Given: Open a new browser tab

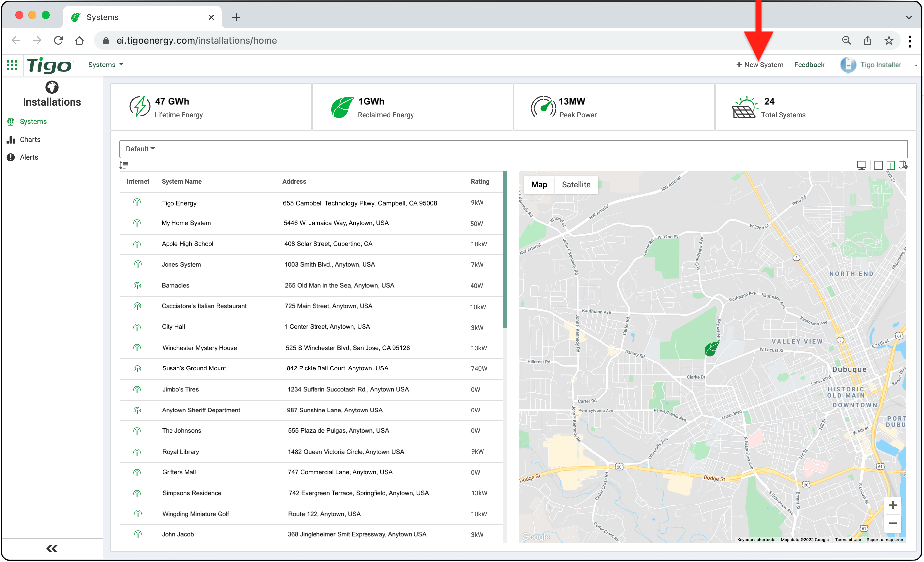Looking at the screenshot, I should point(236,17).
